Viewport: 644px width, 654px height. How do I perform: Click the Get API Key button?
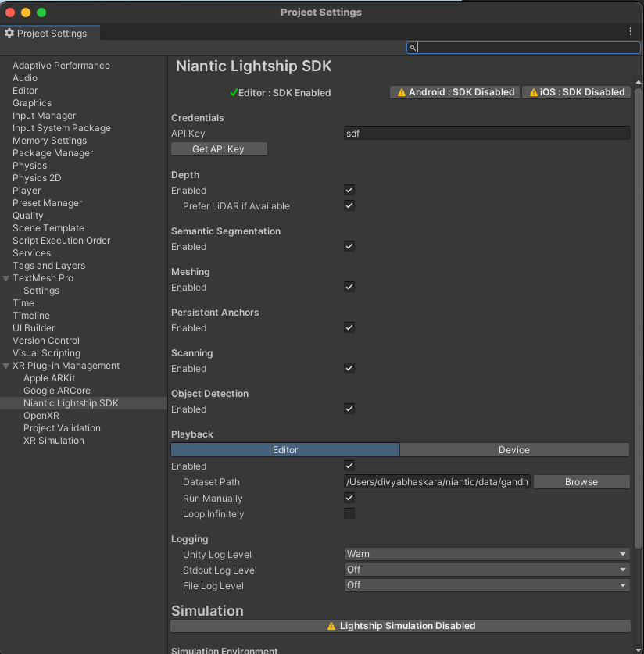219,149
